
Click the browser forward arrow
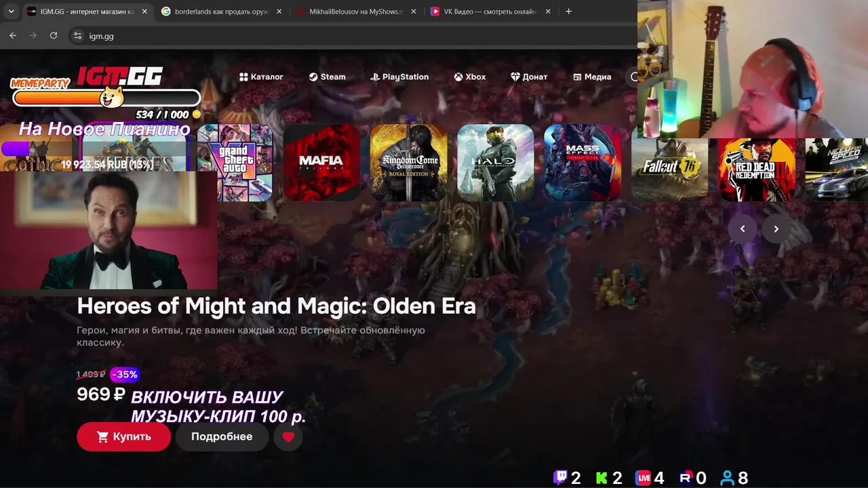[x=33, y=36]
